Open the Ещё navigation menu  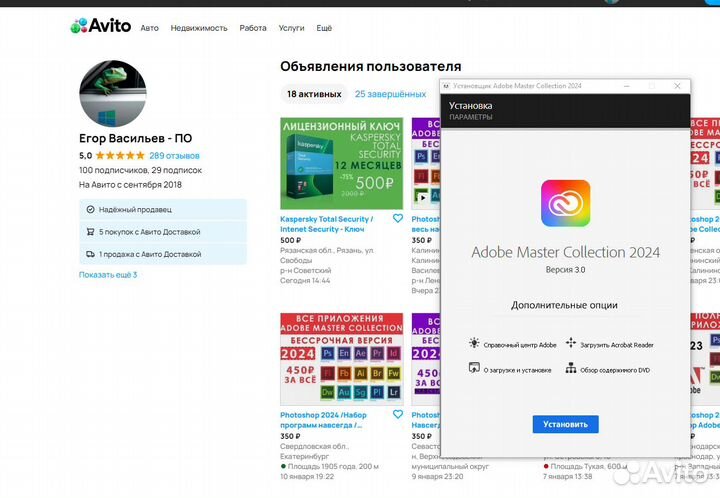[324, 29]
